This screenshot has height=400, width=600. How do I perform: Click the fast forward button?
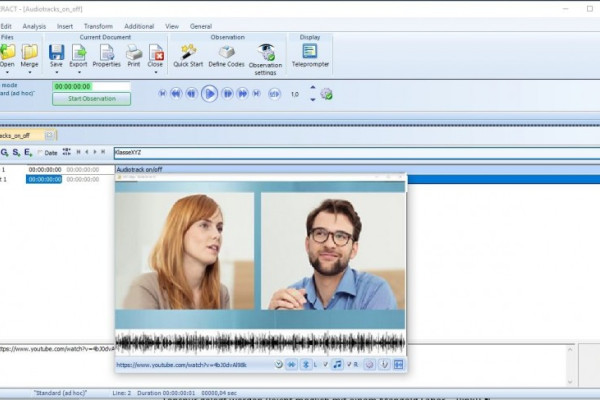tap(243, 93)
